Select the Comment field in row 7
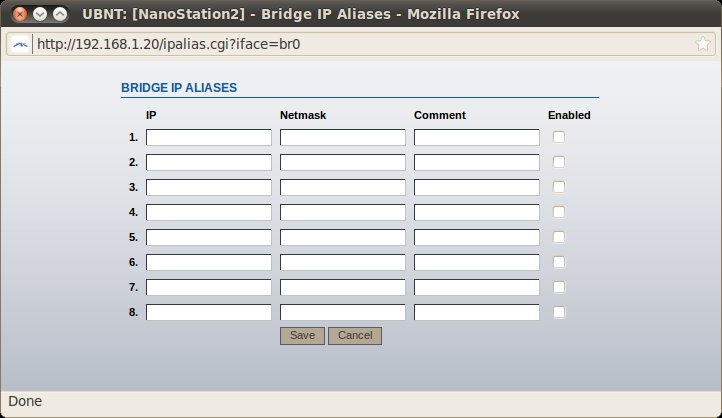This screenshot has width=722, height=418. (476, 287)
